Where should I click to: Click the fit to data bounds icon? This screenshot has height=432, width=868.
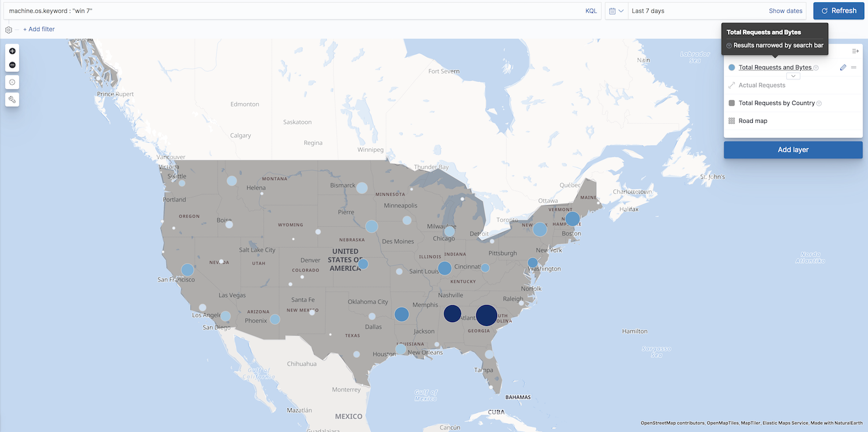[12, 82]
